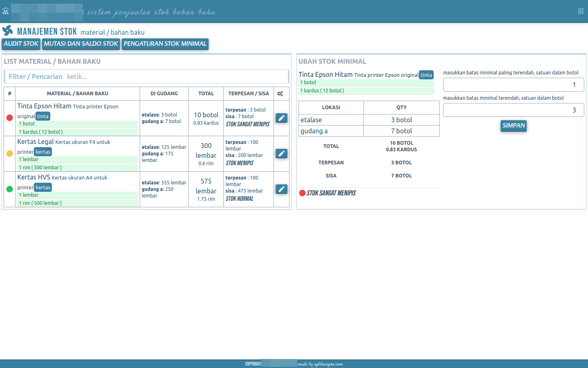Edit Tinta Epson Hitam stock minimum
The image size is (588, 368).
pos(281,118)
